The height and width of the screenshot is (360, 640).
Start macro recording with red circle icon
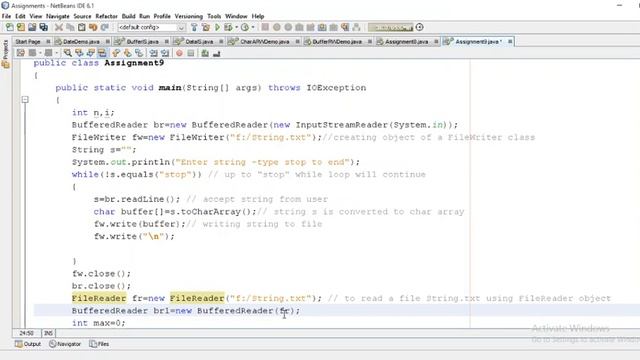pos(179,53)
